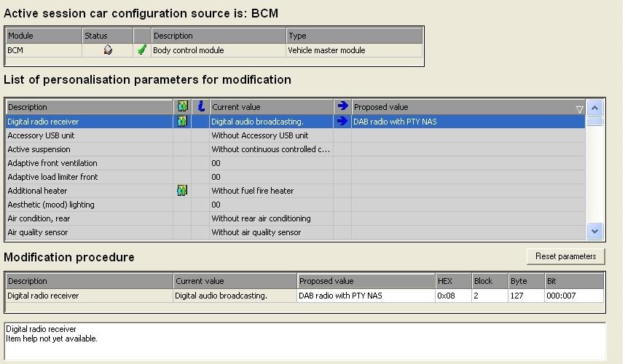Select the Accessory USB unit row

[x=295, y=135]
